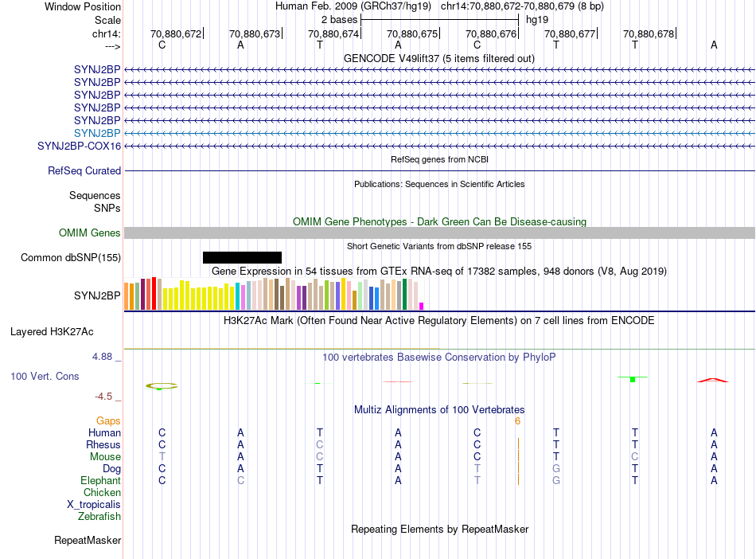
Task: Click the dark green bar in GTEx chart
Action: tap(405, 294)
